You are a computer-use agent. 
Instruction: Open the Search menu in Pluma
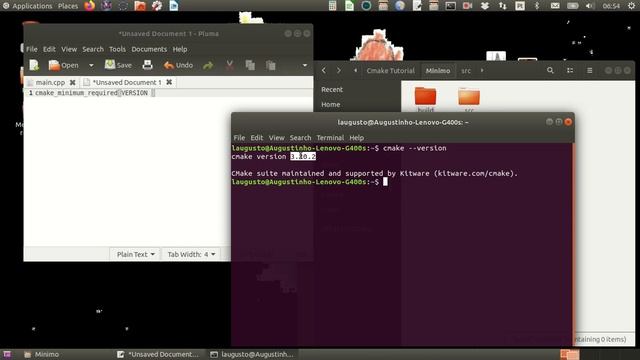[x=93, y=49]
